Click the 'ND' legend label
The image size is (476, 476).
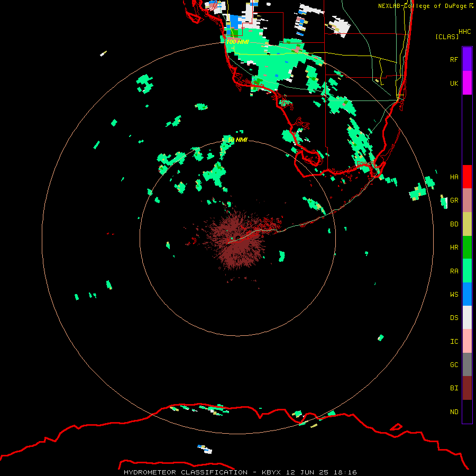pos(454,412)
